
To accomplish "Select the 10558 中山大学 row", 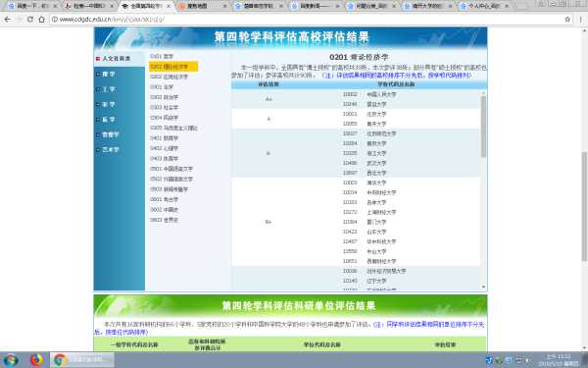I will pyautogui.click(x=365, y=251).
